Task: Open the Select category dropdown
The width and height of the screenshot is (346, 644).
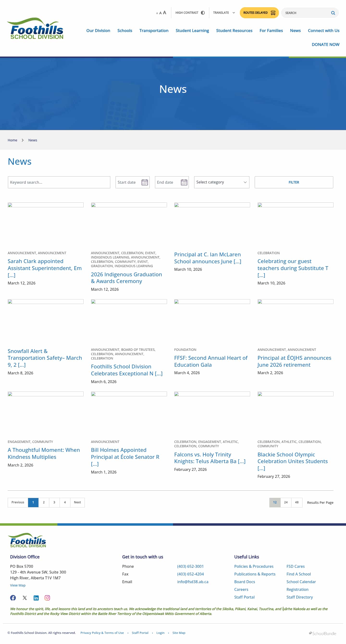Action: click(221, 182)
